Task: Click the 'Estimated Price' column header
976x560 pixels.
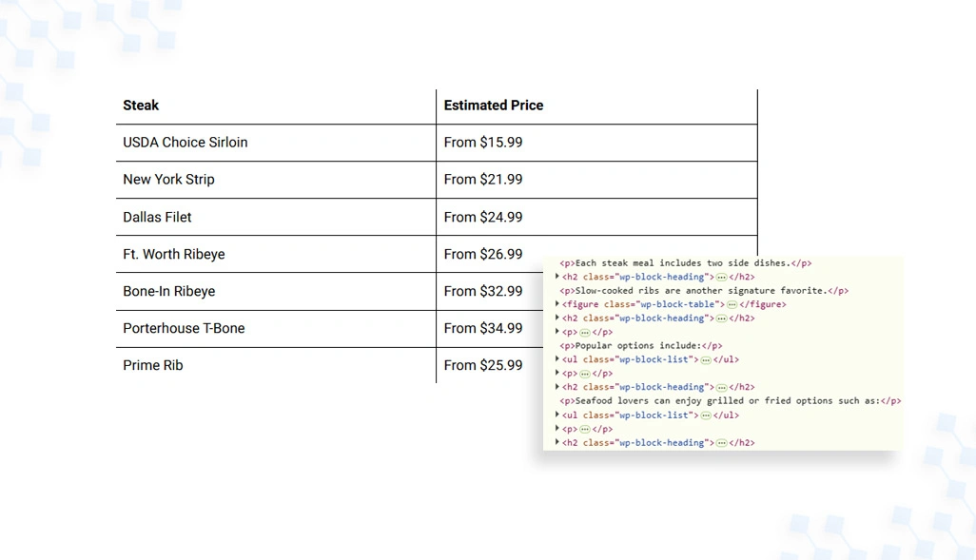Action: [x=494, y=106]
